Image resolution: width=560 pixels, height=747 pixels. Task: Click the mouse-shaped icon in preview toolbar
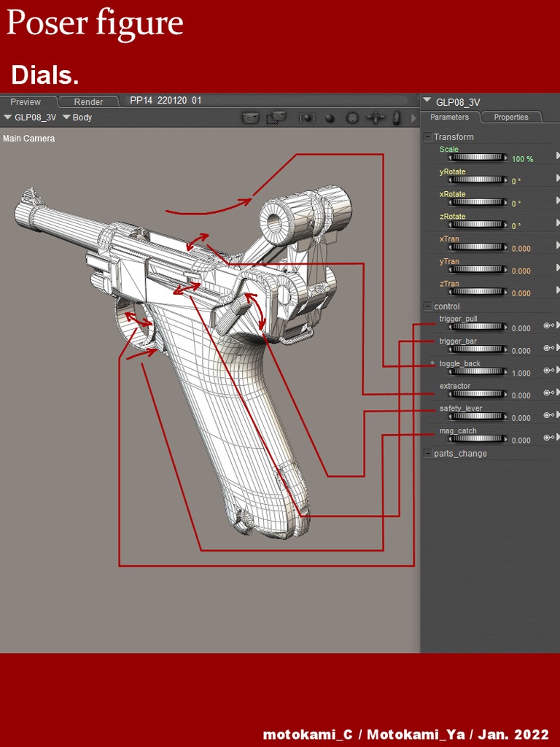(x=396, y=117)
